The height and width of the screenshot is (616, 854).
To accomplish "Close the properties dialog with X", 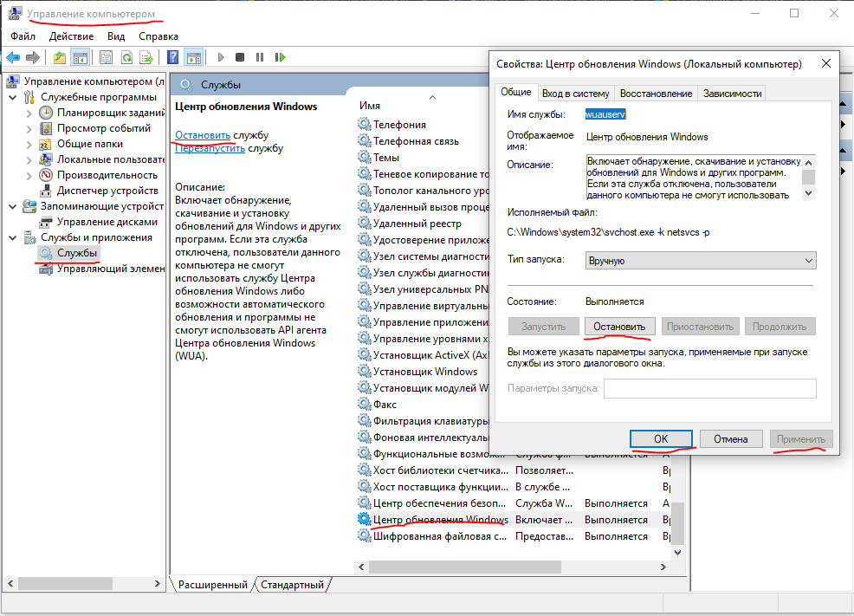I will (825, 64).
